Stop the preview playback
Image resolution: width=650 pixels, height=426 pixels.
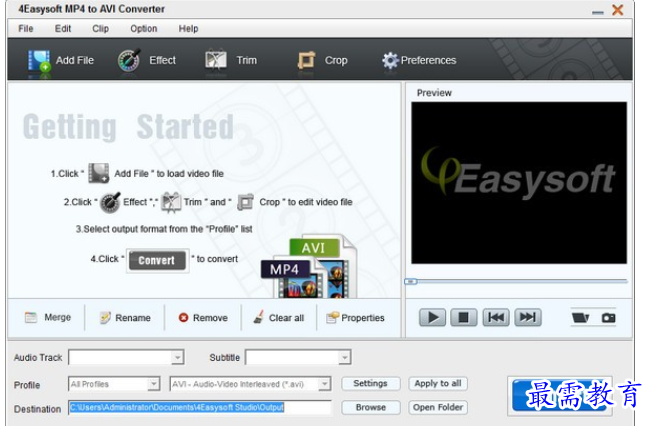(463, 318)
